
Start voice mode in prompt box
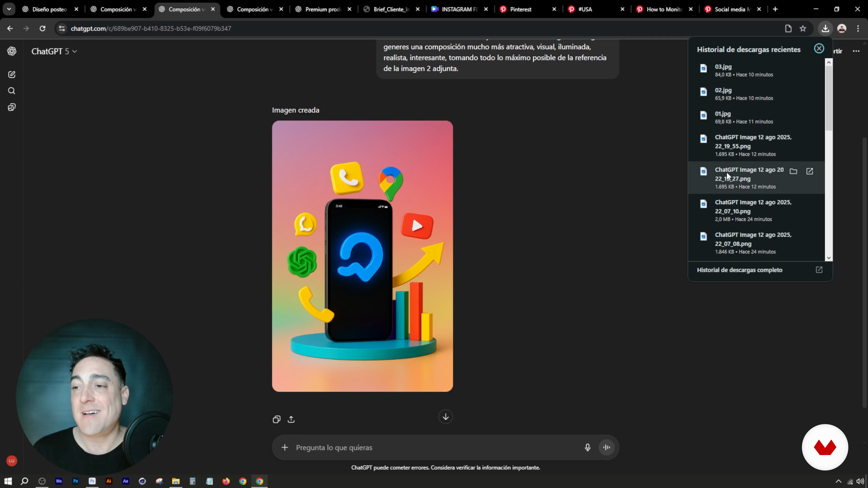pyautogui.click(x=607, y=447)
